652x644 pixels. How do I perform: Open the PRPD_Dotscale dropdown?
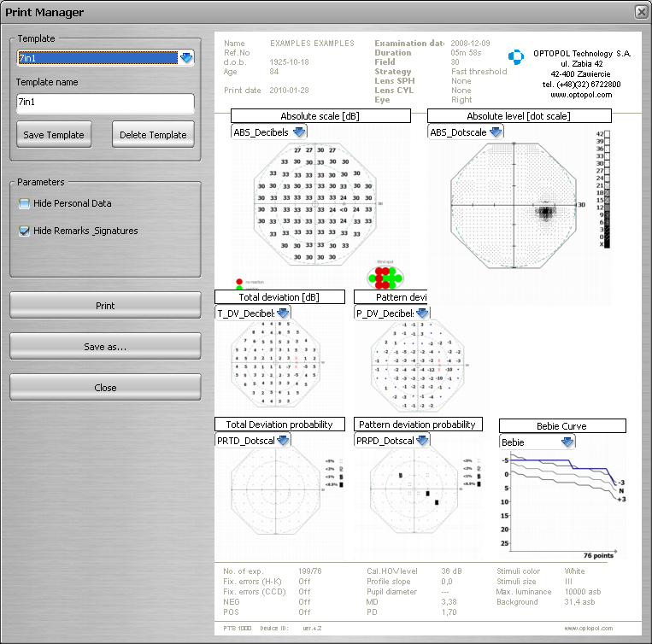click(x=422, y=440)
